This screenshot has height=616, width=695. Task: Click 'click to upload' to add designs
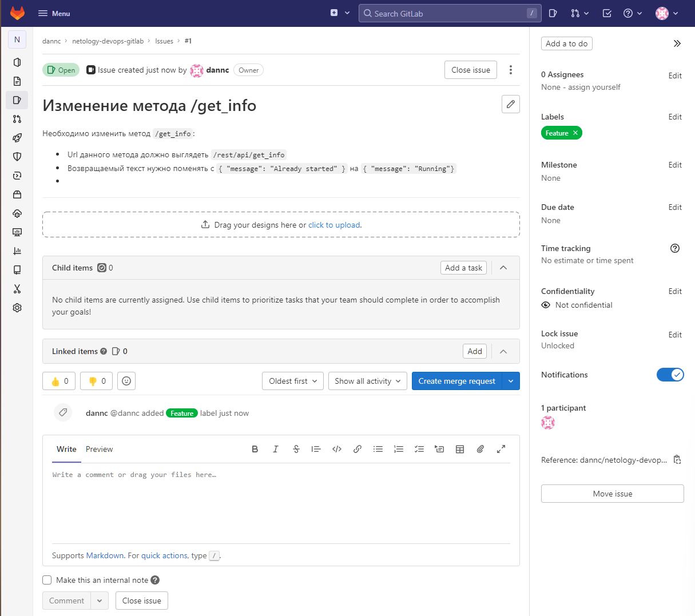pyautogui.click(x=334, y=225)
